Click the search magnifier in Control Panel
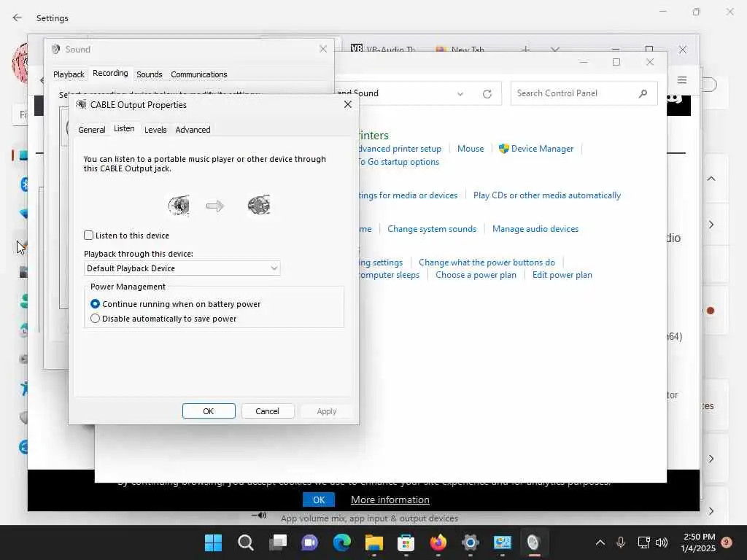 pos(643,93)
